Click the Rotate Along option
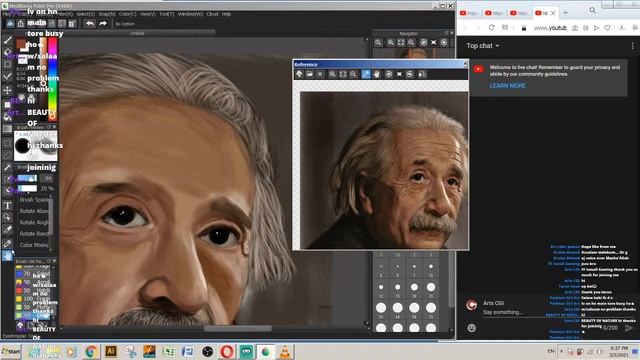This screenshot has height=360, width=640. pyautogui.click(x=34, y=211)
